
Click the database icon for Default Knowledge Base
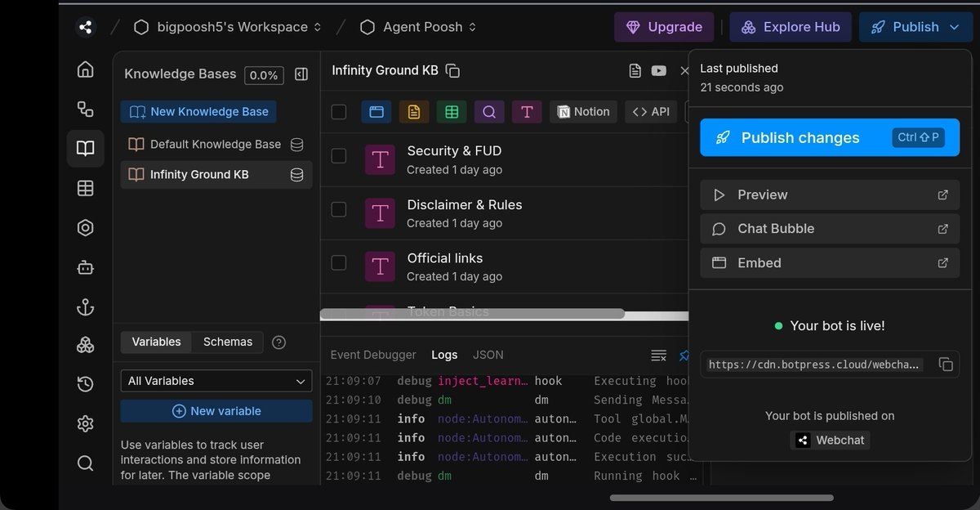[297, 145]
